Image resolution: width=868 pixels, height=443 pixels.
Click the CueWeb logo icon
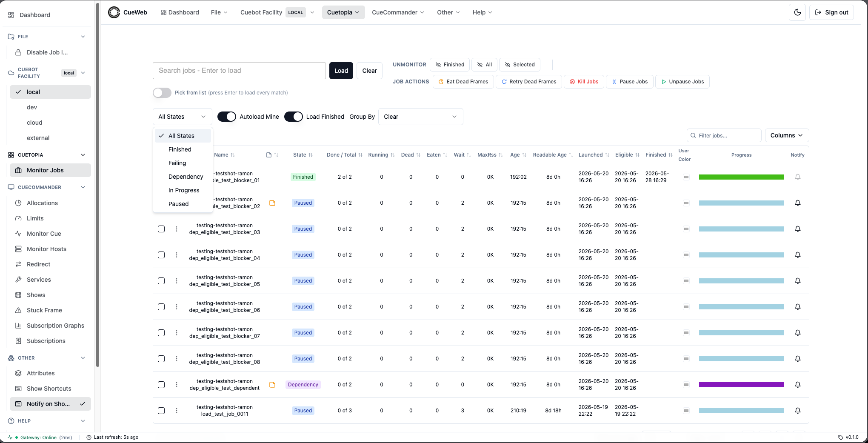tap(114, 12)
